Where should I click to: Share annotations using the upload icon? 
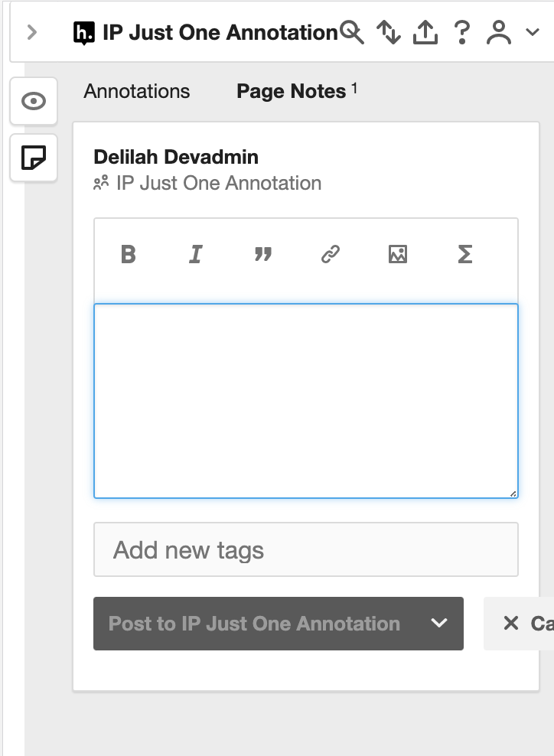425,32
